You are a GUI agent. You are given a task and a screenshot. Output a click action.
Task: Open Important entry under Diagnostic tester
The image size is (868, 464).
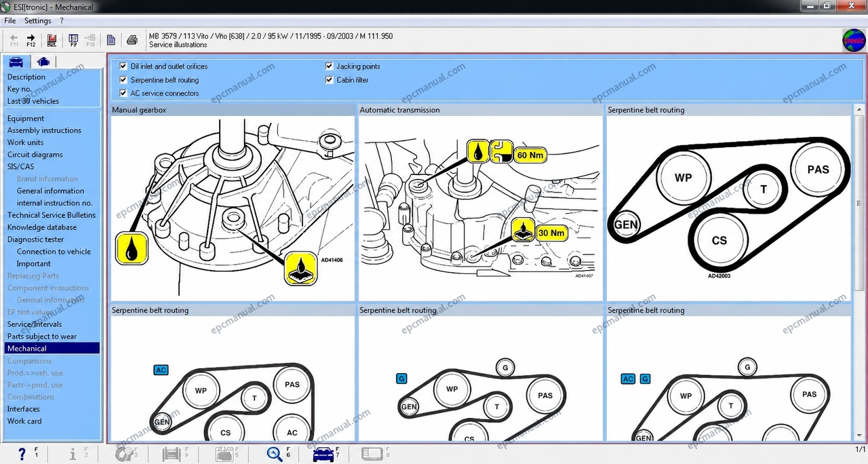(34, 264)
